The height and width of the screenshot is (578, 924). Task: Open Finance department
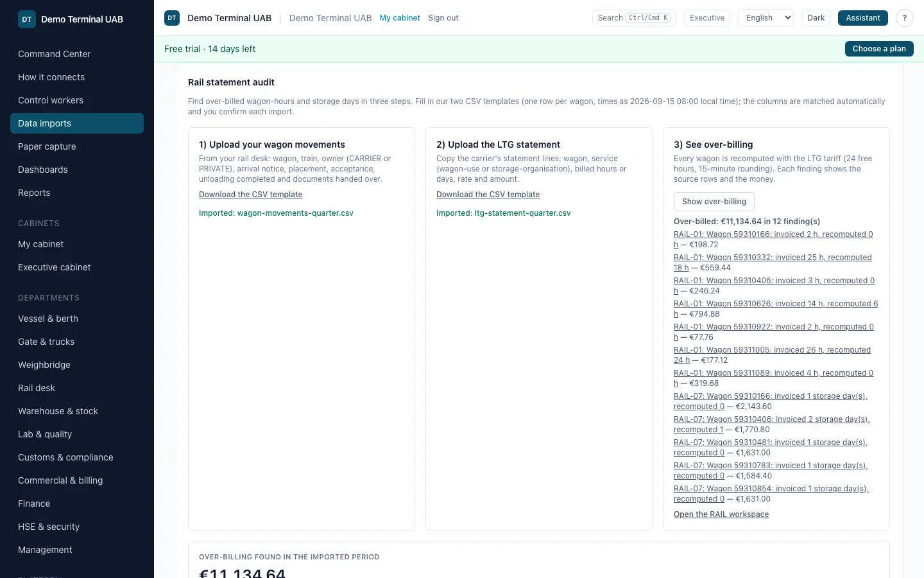click(x=77, y=504)
